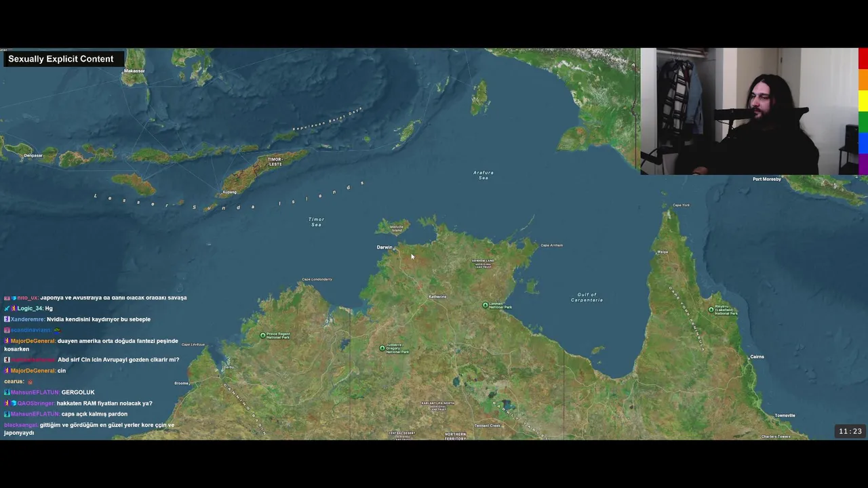Select the Port Moresby label
868x488 pixels.
[767, 179]
